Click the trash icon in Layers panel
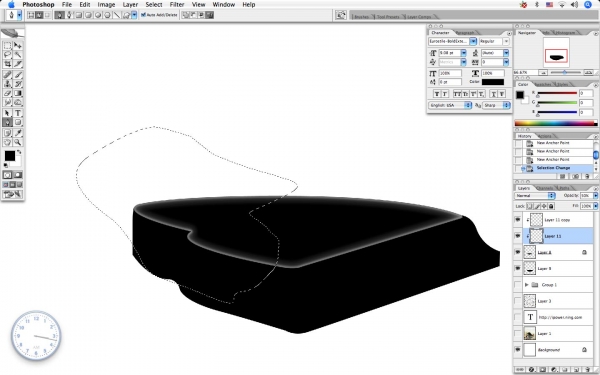 click(x=587, y=370)
